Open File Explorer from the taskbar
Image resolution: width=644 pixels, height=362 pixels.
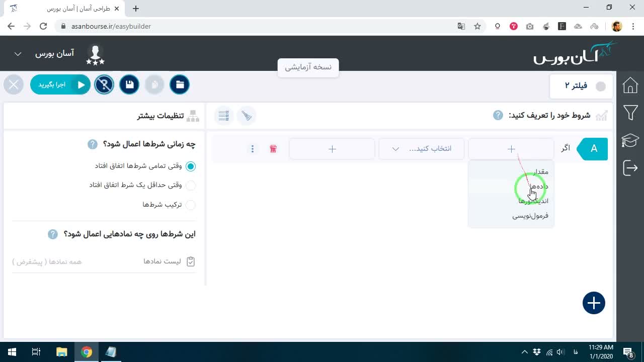coord(61,352)
